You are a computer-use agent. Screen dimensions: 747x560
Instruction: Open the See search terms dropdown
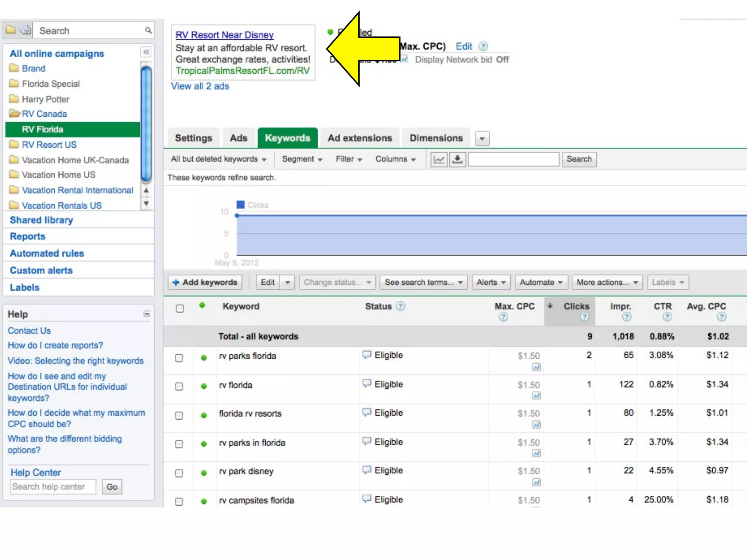click(x=423, y=282)
